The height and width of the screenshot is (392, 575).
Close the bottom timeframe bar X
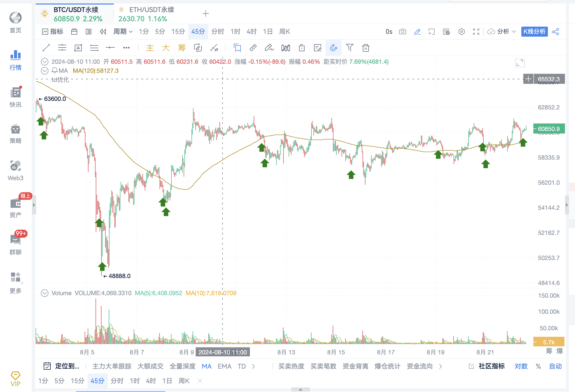(x=200, y=381)
